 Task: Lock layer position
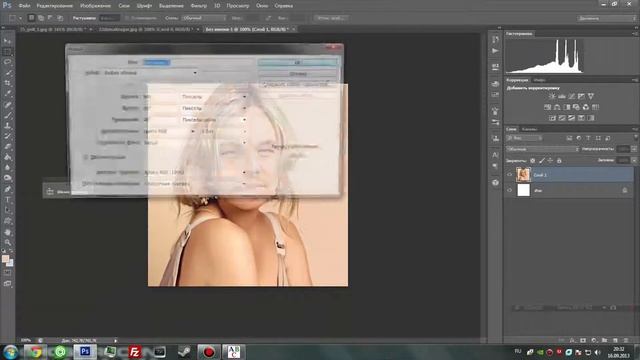click(550, 160)
